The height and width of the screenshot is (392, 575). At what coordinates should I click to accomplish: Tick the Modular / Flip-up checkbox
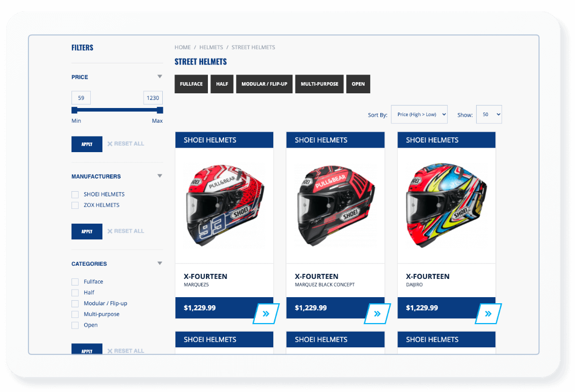pyautogui.click(x=75, y=304)
